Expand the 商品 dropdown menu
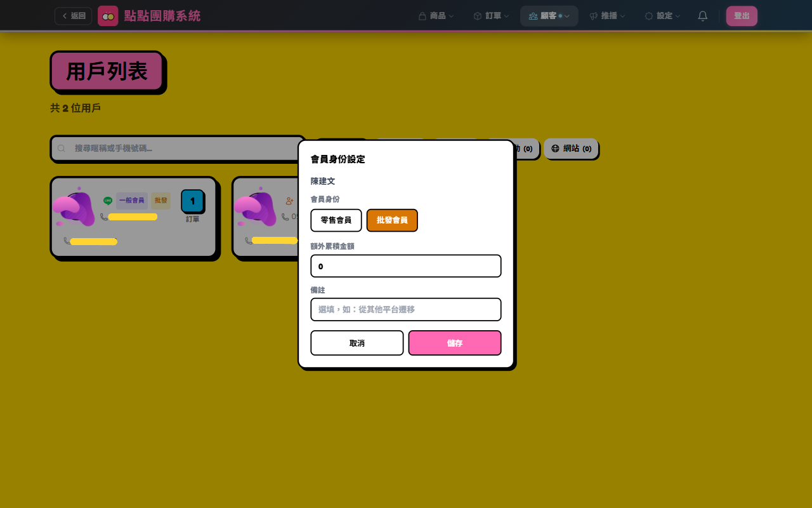 click(436, 16)
